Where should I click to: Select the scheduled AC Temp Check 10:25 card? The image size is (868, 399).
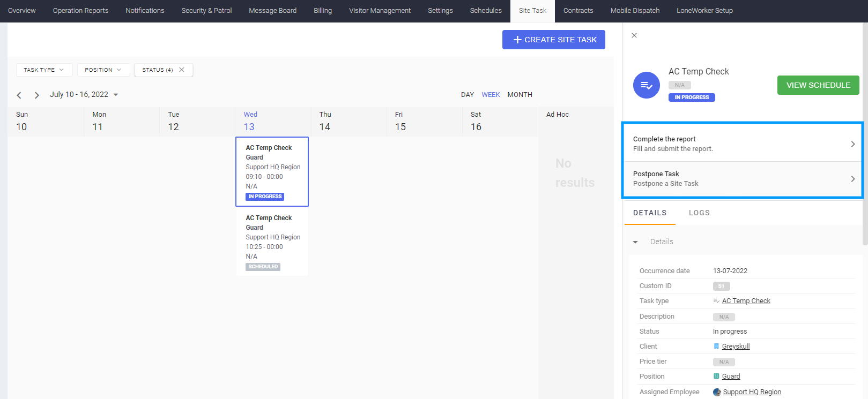272,242
